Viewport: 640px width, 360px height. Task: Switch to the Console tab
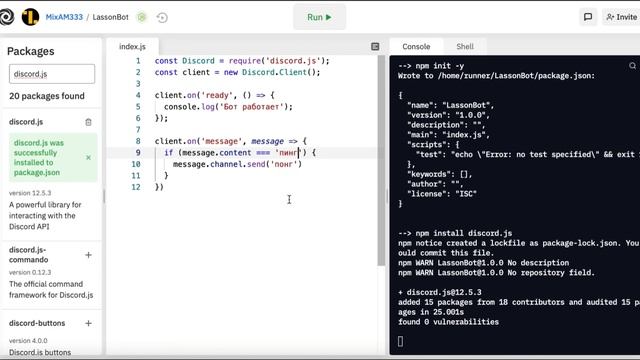[x=416, y=47]
